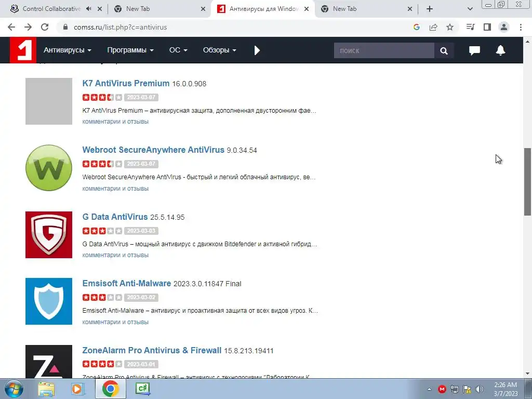Open the media control playlist icon
532x399 pixels.
tap(470, 27)
